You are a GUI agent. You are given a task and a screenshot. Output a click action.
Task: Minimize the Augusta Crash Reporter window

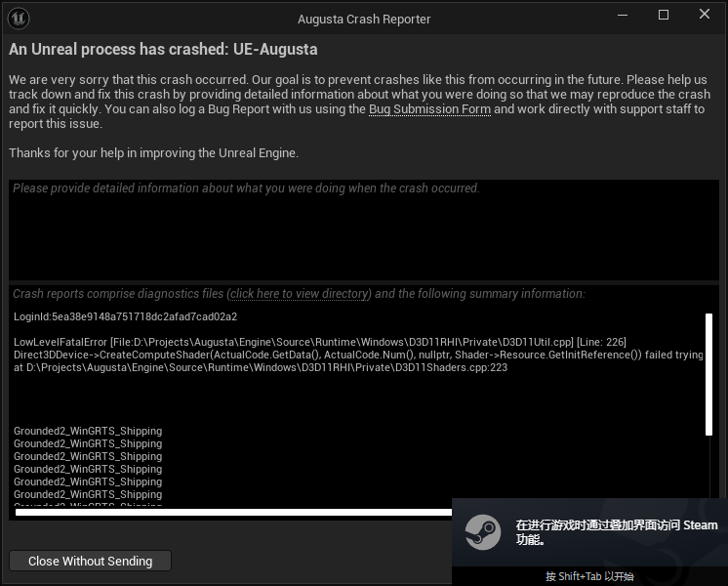622,16
